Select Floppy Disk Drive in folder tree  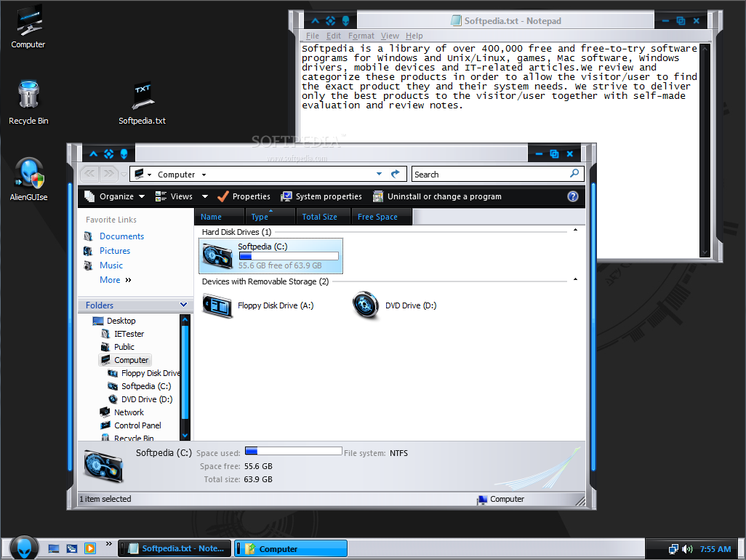(144, 374)
